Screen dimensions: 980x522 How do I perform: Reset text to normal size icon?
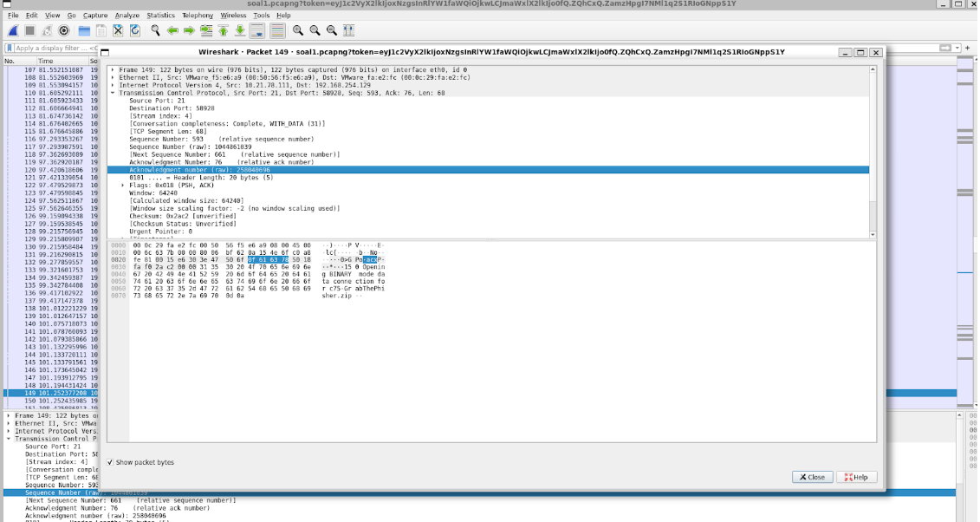pos(332,30)
